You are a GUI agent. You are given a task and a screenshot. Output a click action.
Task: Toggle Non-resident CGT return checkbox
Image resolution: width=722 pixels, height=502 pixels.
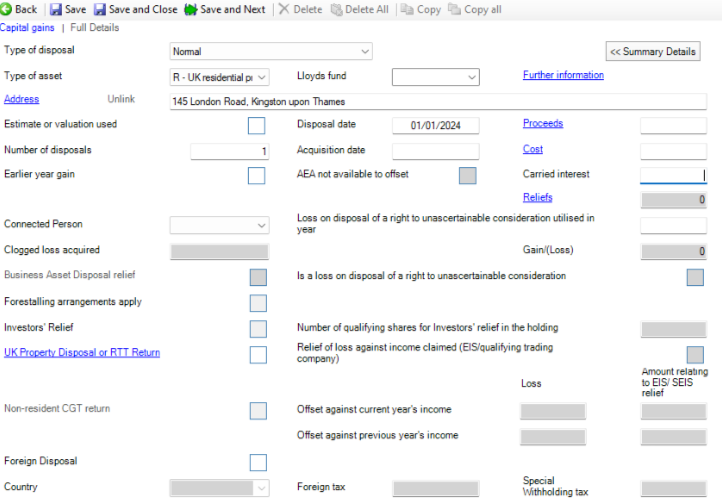[258, 410]
